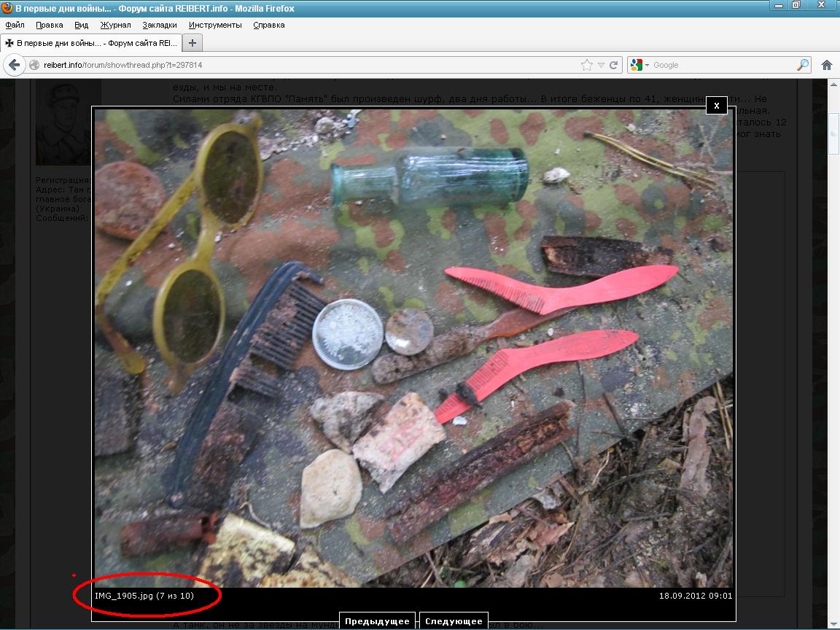Close the image lightbox with X
The image size is (840, 630).
point(717,106)
